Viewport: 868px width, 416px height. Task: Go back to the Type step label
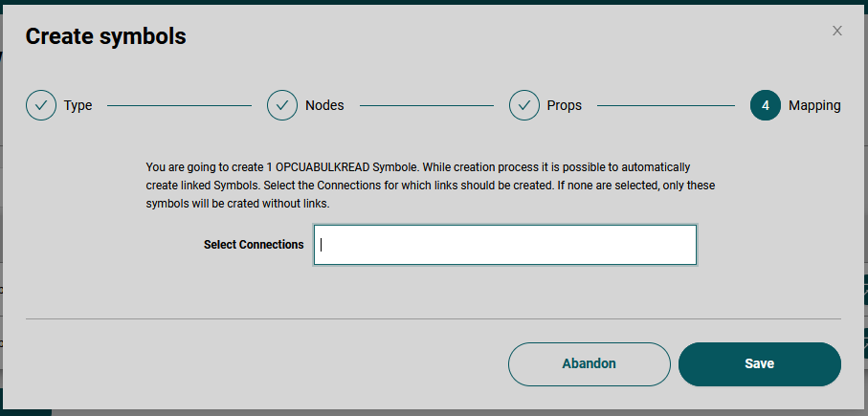click(x=78, y=105)
